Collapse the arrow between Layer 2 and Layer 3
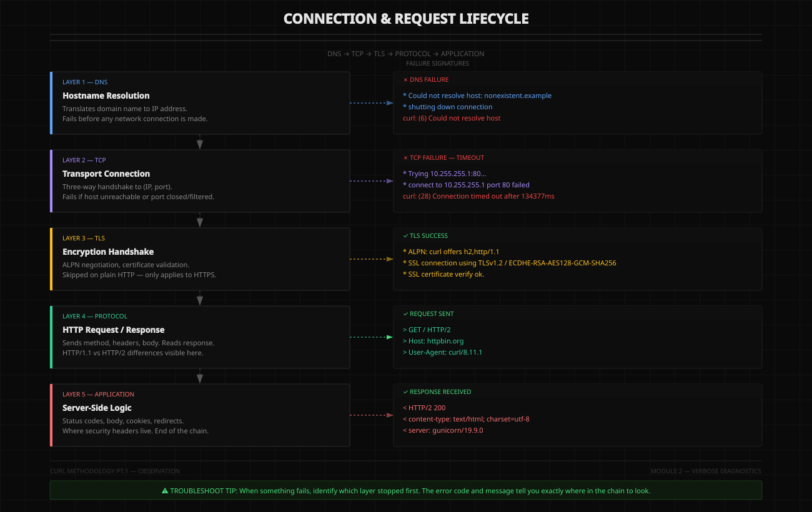Image resolution: width=812 pixels, height=512 pixels. 200,220
